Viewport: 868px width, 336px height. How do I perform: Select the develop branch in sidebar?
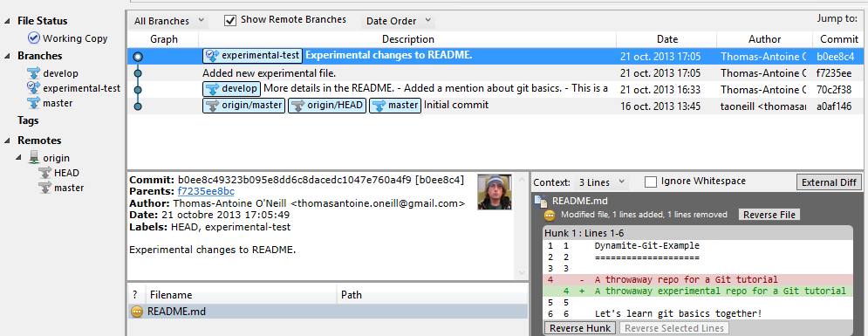pos(60,73)
